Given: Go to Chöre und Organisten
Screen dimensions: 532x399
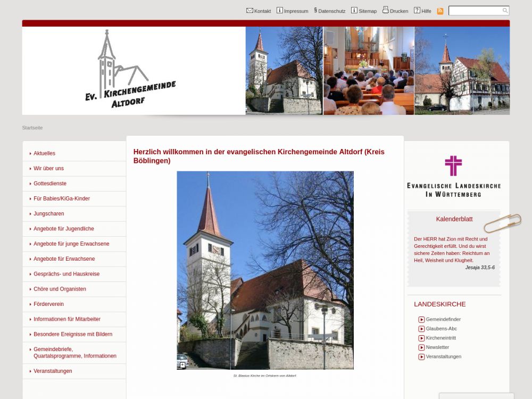Looking at the screenshot, I should coord(60,289).
